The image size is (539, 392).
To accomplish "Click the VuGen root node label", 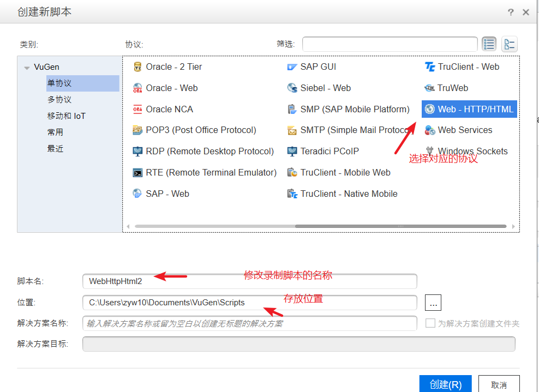I will (x=46, y=67).
